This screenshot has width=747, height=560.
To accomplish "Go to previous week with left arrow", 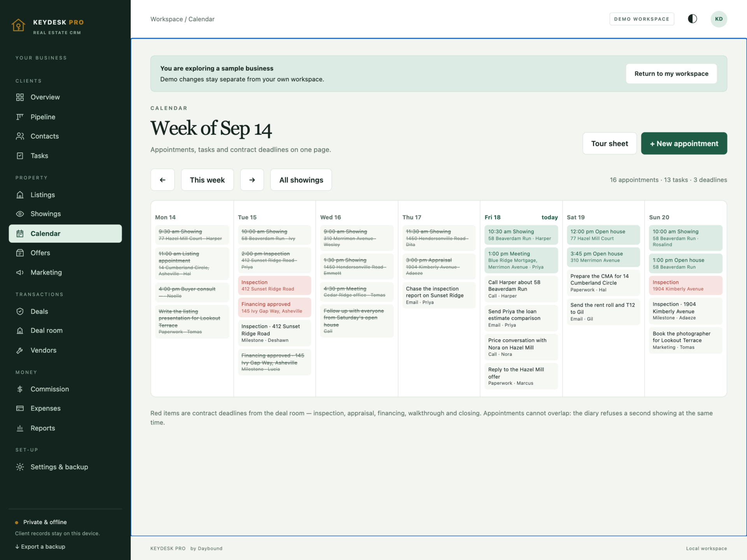I will 163,180.
